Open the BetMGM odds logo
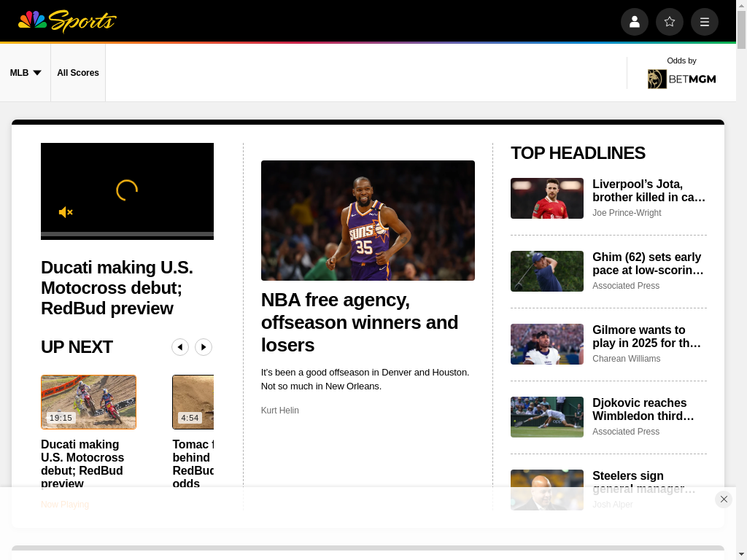 point(681,79)
